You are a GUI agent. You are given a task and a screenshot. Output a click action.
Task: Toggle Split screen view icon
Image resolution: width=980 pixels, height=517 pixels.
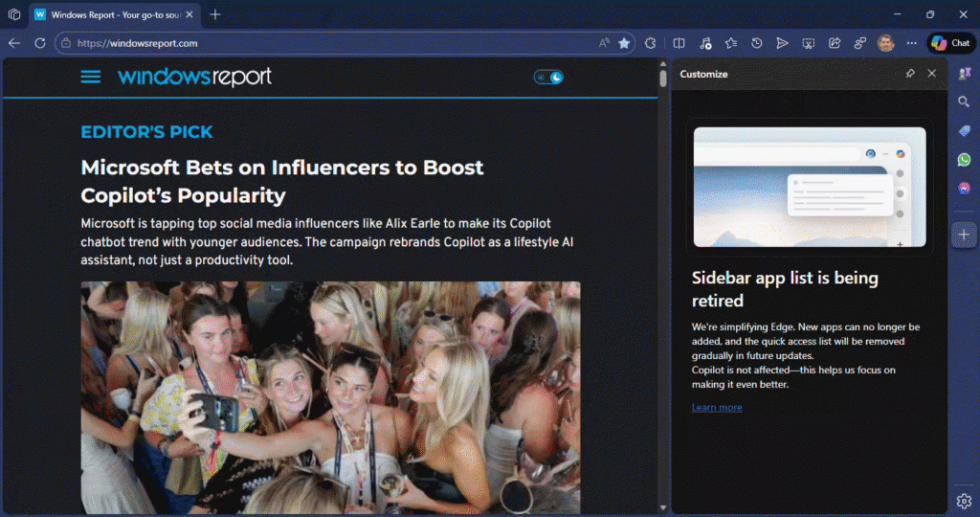[x=679, y=43]
